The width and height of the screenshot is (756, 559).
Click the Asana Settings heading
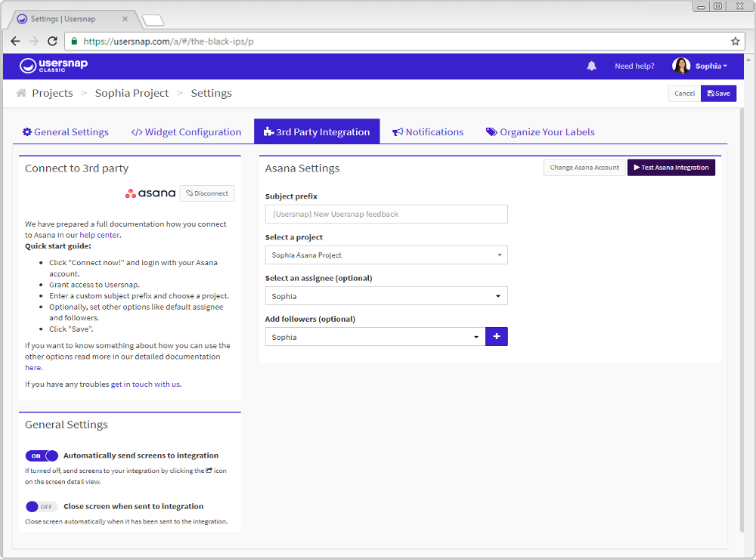tap(302, 168)
